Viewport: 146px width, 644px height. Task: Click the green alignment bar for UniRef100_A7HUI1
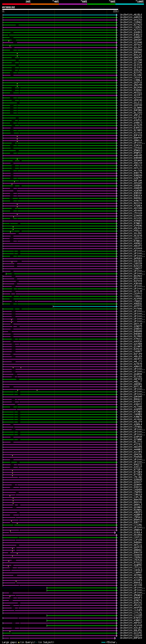(x=60, y=339)
